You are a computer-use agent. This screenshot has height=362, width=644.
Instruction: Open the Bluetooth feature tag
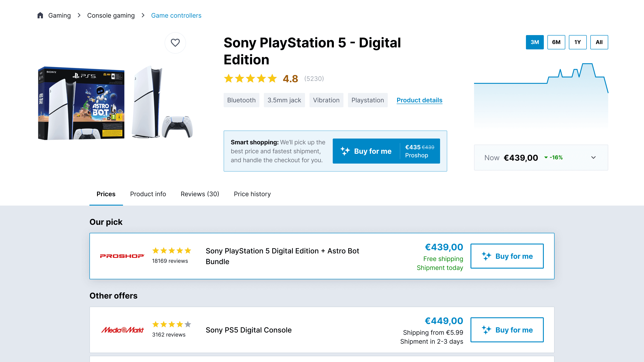pos(241,100)
